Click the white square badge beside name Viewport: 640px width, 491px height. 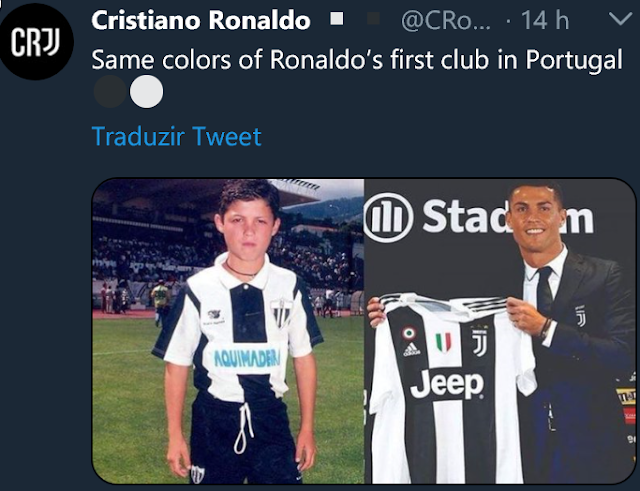click(x=338, y=20)
